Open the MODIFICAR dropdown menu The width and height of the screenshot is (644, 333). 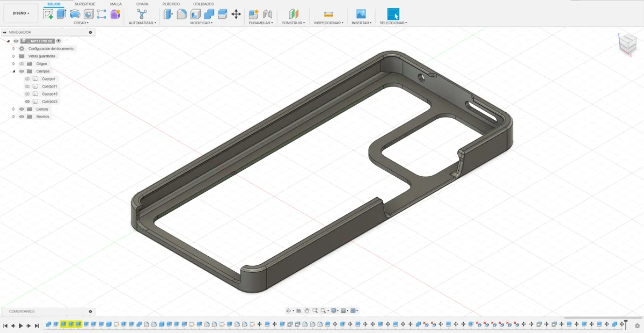(x=202, y=23)
